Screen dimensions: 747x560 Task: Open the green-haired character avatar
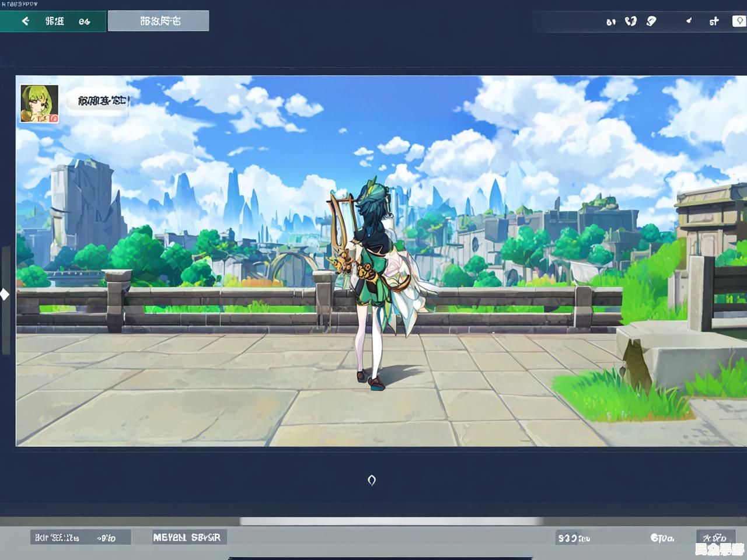pyautogui.click(x=39, y=103)
